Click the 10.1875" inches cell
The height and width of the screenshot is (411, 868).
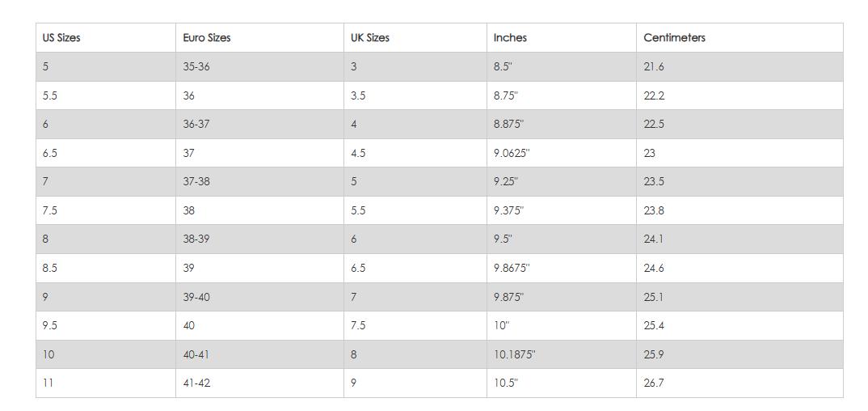(514, 354)
